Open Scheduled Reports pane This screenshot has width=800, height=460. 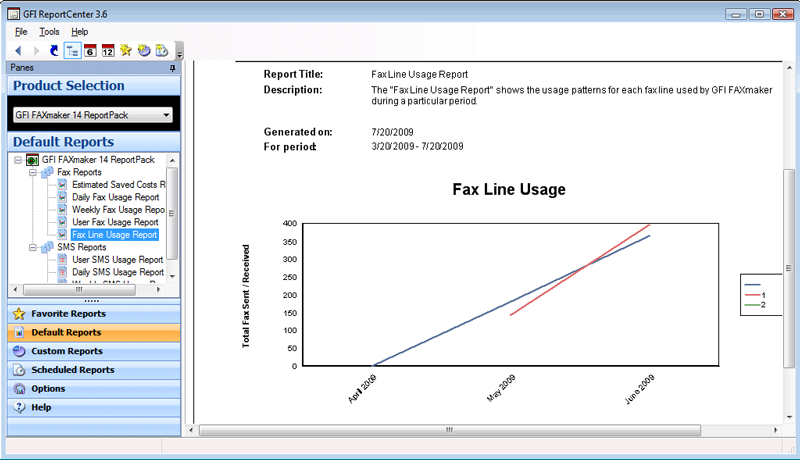[94, 370]
